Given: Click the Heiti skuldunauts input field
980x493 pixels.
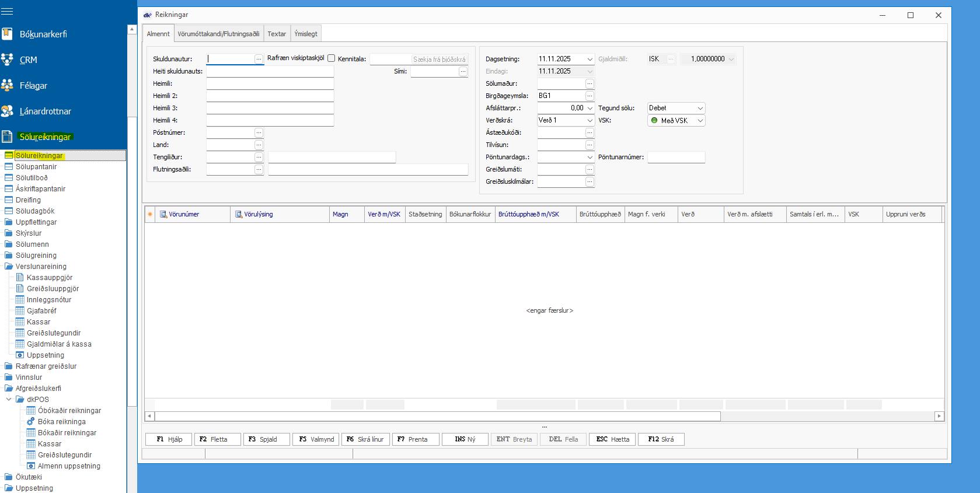Looking at the screenshot, I should click(270, 71).
